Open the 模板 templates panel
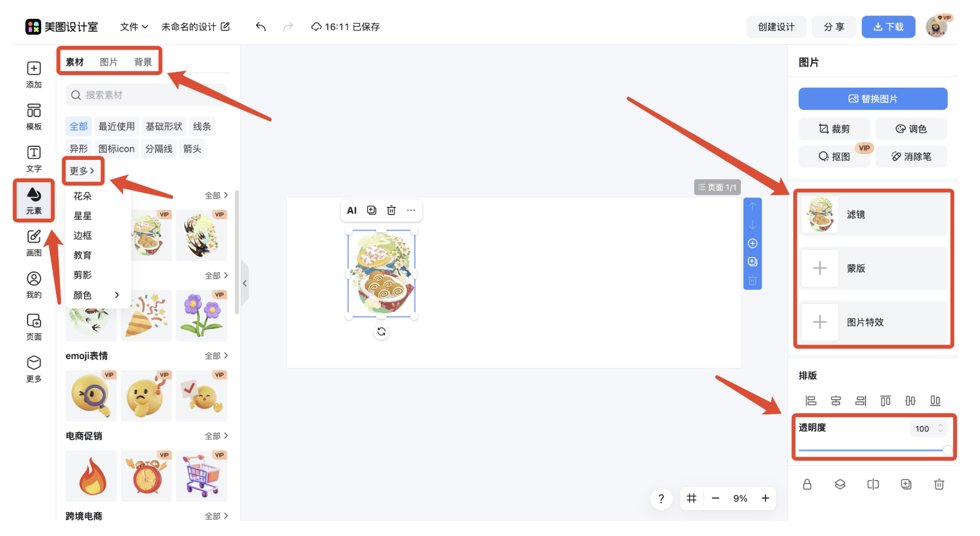 34,116
